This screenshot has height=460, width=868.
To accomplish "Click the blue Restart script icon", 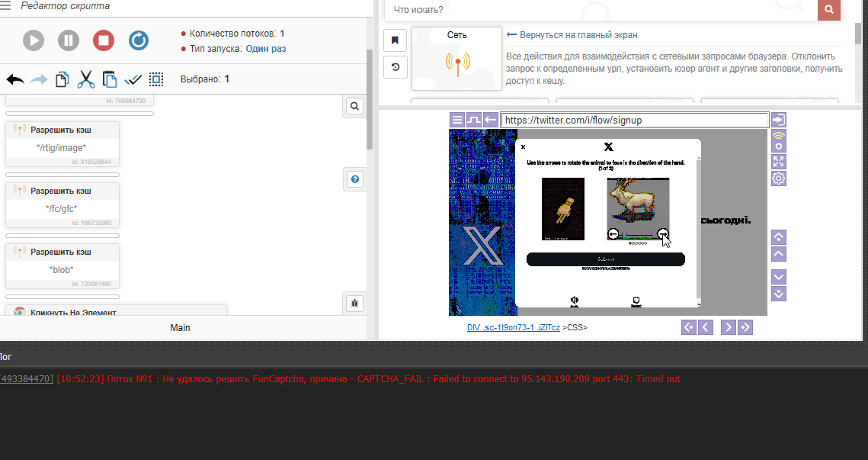I will tap(139, 40).
